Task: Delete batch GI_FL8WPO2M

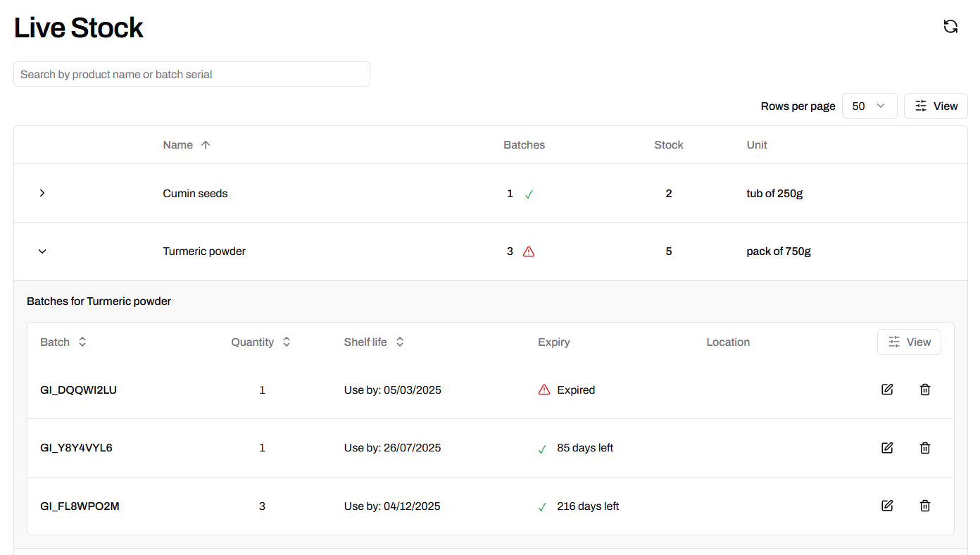Action: point(925,506)
